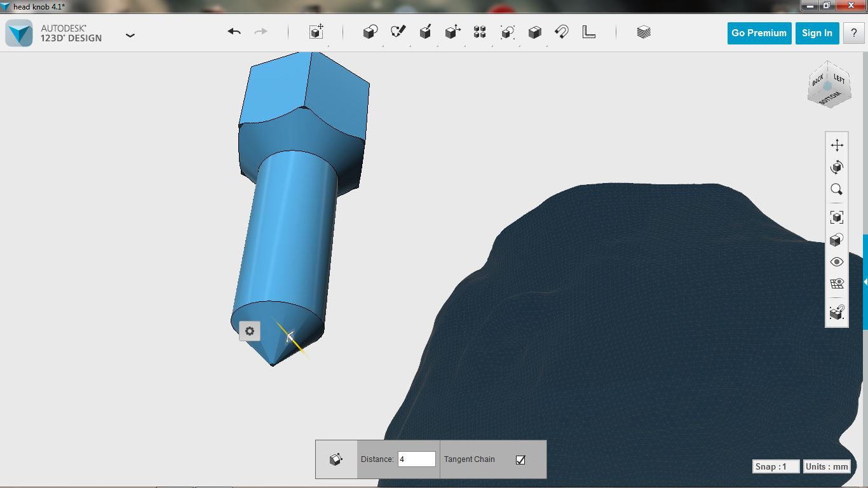Toggle snap while moving in navigation bar
The width and height of the screenshot is (868, 488).
tap(837, 312)
